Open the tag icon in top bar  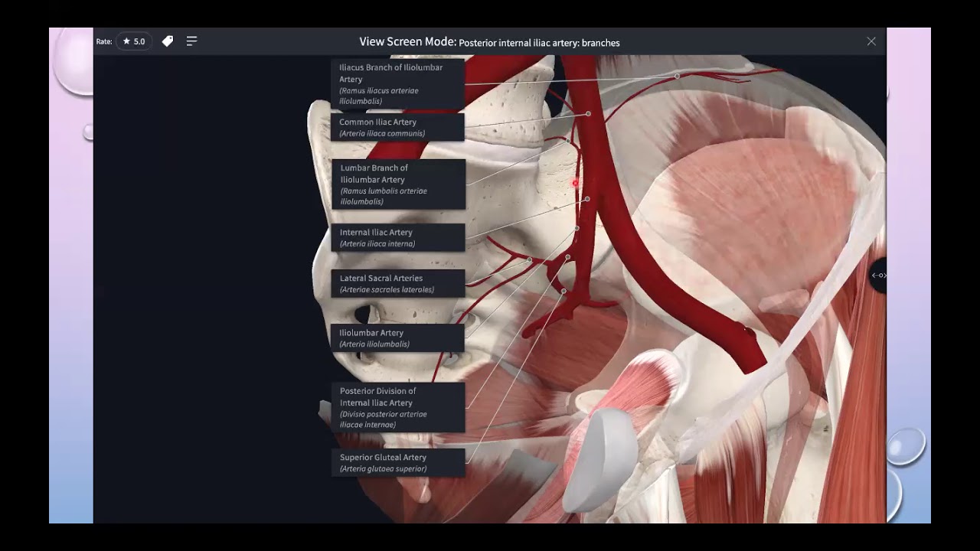tap(168, 41)
